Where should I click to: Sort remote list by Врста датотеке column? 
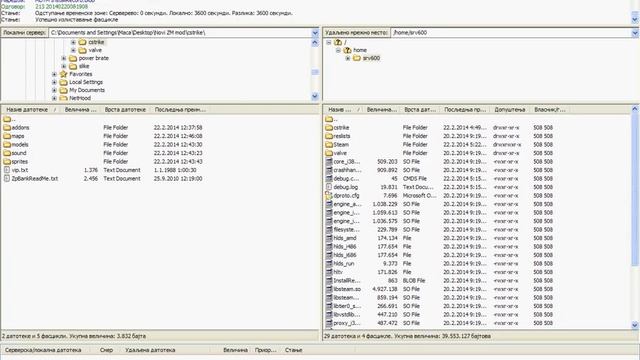[420, 109]
